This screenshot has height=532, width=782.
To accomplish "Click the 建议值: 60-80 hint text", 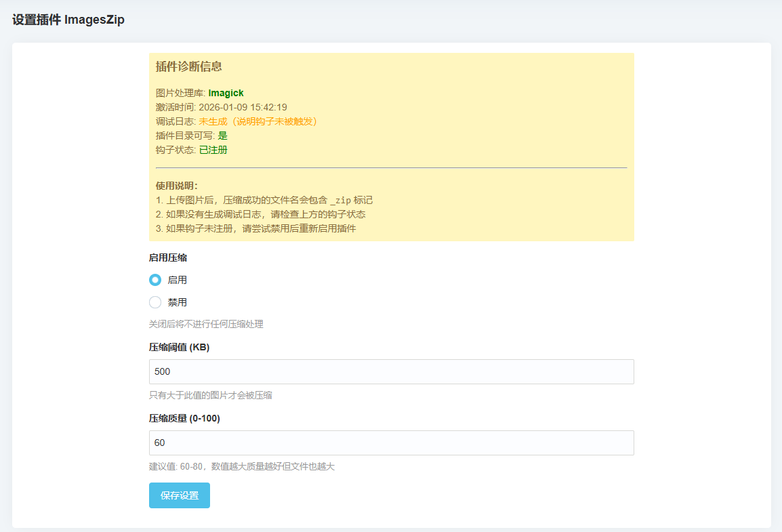I will pyautogui.click(x=241, y=466).
